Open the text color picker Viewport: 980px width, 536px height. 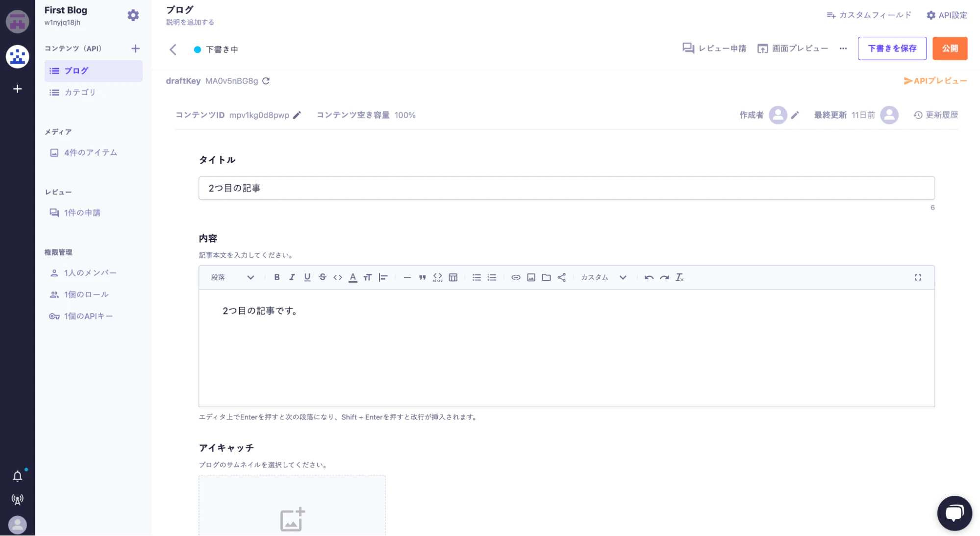pos(353,277)
